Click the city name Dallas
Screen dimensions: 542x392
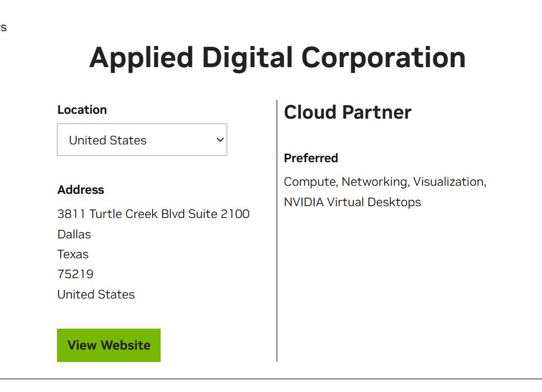click(74, 234)
